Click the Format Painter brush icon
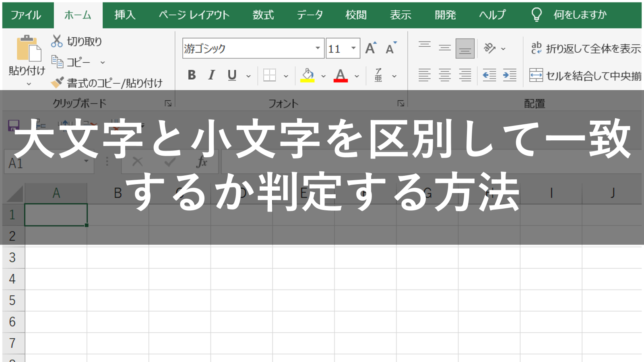The width and height of the screenshot is (644, 362). pyautogui.click(x=57, y=82)
